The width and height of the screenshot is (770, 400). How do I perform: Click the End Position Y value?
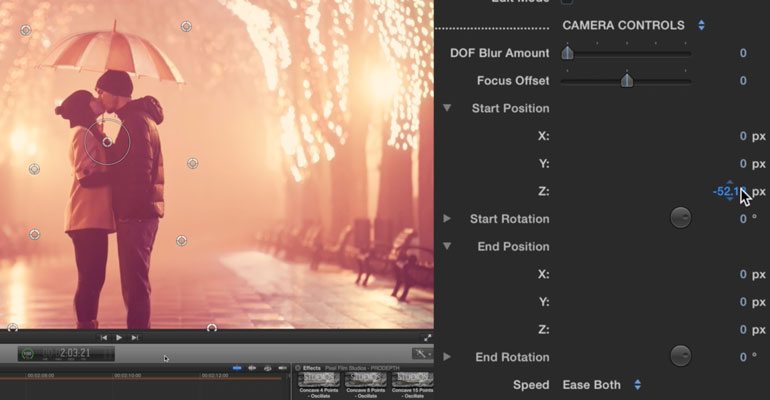(743, 302)
